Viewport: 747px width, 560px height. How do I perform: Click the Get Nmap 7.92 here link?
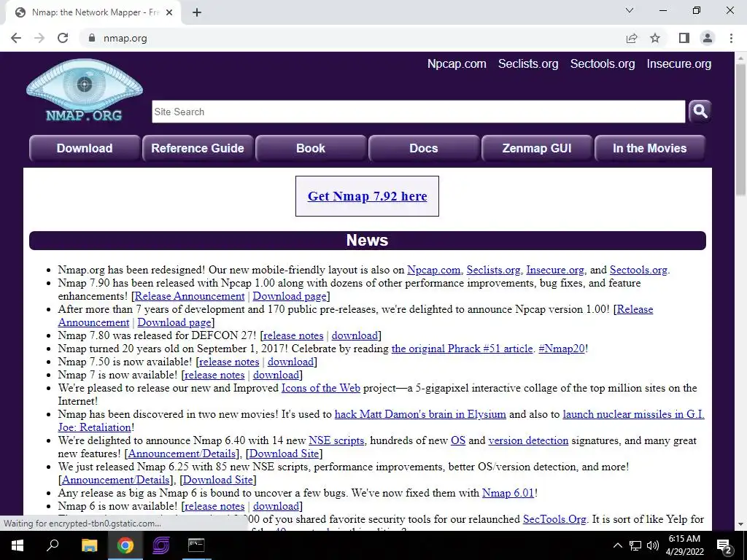pos(368,196)
